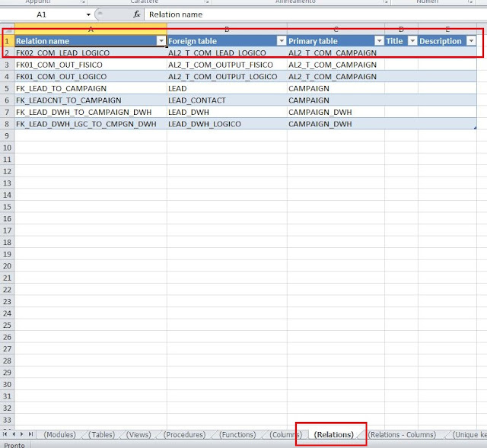This screenshot has height=448, width=487.
Task: Open the Description column filter dropdown
Action: click(x=471, y=41)
